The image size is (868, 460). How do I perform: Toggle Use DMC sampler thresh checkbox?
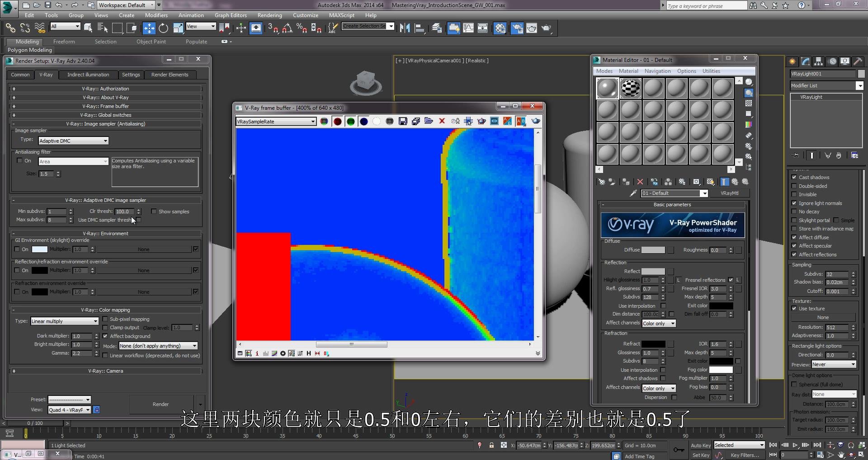[139, 220]
